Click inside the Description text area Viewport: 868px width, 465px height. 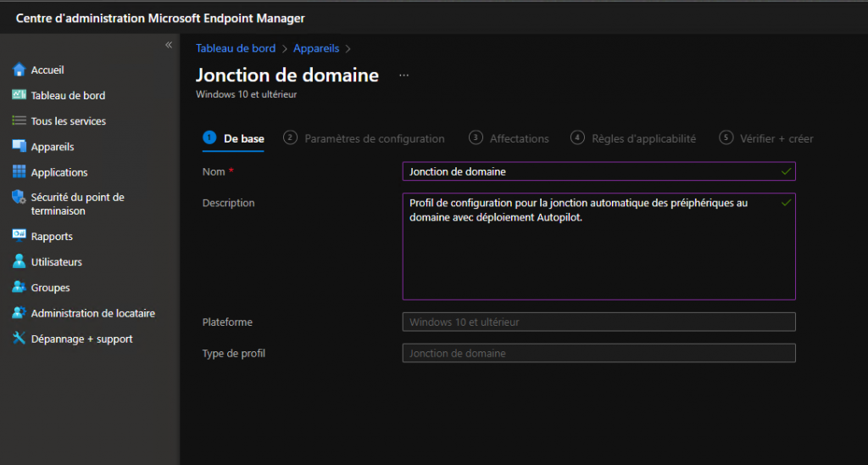pos(599,246)
